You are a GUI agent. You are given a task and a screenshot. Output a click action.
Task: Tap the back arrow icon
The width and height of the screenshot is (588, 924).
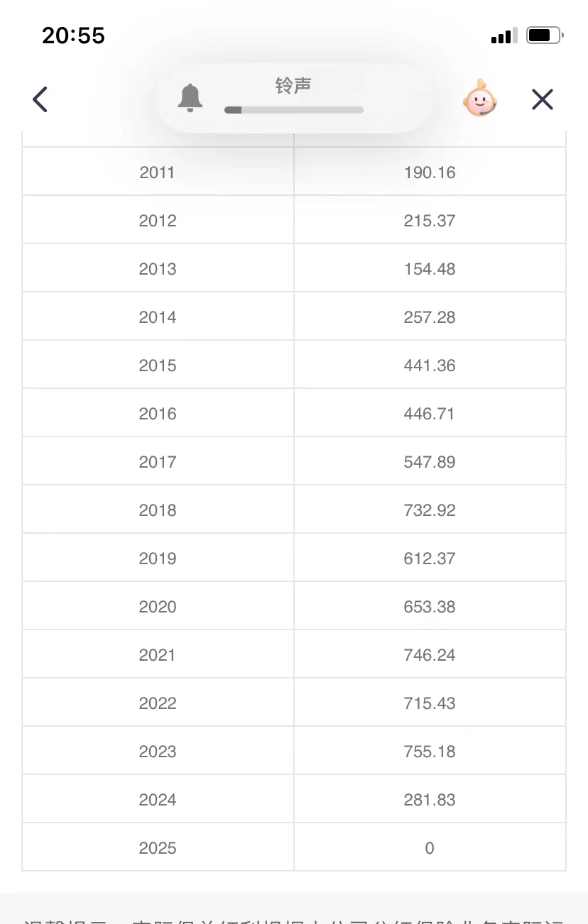tap(40, 99)
